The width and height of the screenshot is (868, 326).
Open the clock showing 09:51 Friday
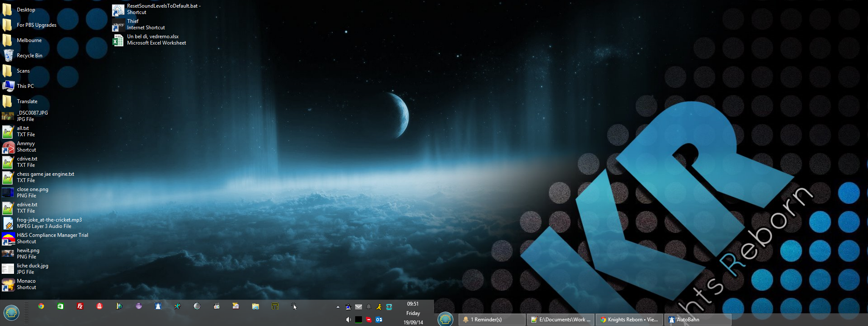tap(413, 313)
